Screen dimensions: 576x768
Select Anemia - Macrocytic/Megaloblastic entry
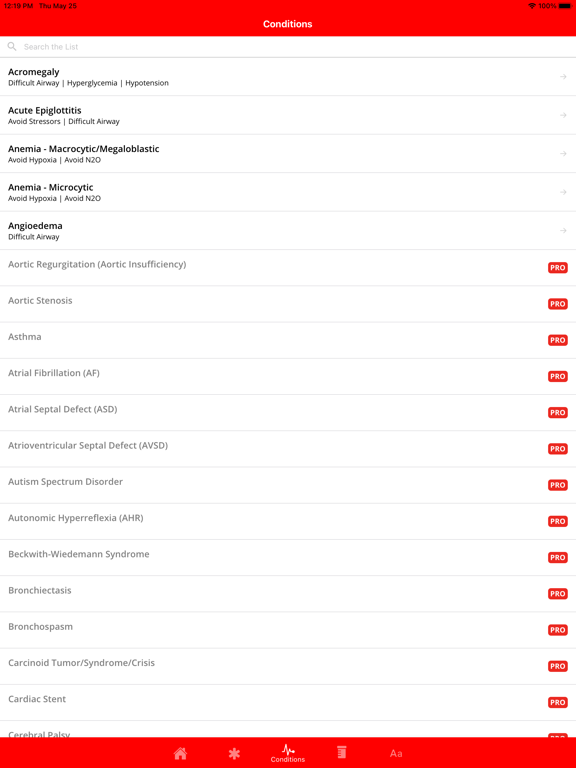click(x=288, y=154)
